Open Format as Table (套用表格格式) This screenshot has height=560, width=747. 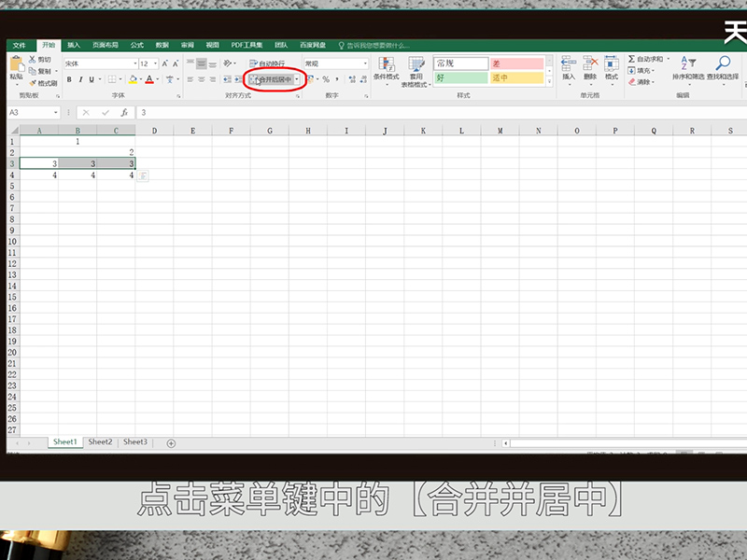click(416, 72)
